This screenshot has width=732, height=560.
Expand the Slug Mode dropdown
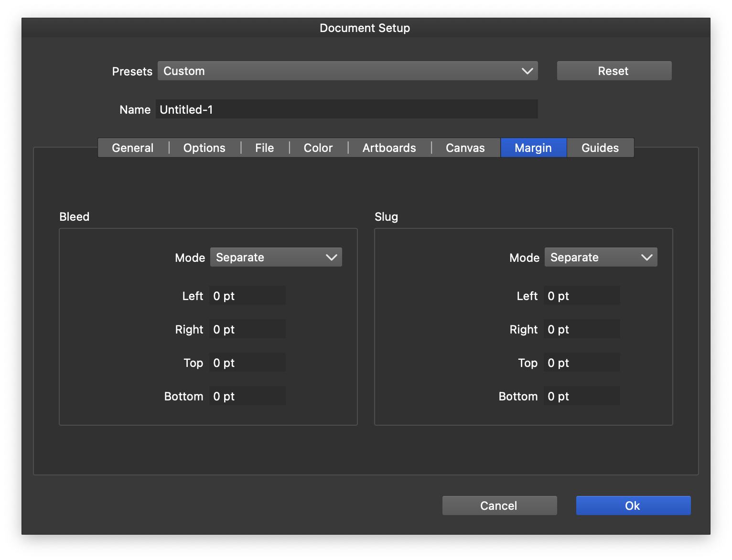pyautogui.click(x=601, y=258)
